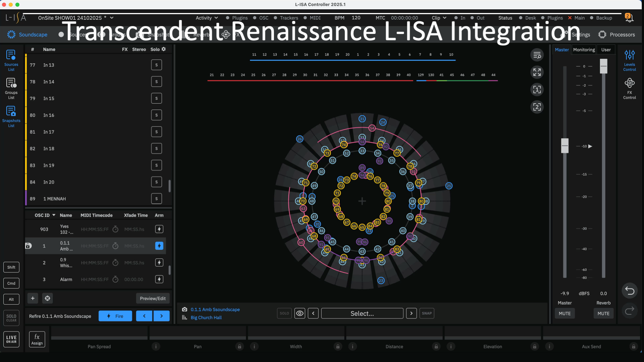Click the Width parameter lock icon
Screen dimensions: 644x362
click(x=338, y=346)
